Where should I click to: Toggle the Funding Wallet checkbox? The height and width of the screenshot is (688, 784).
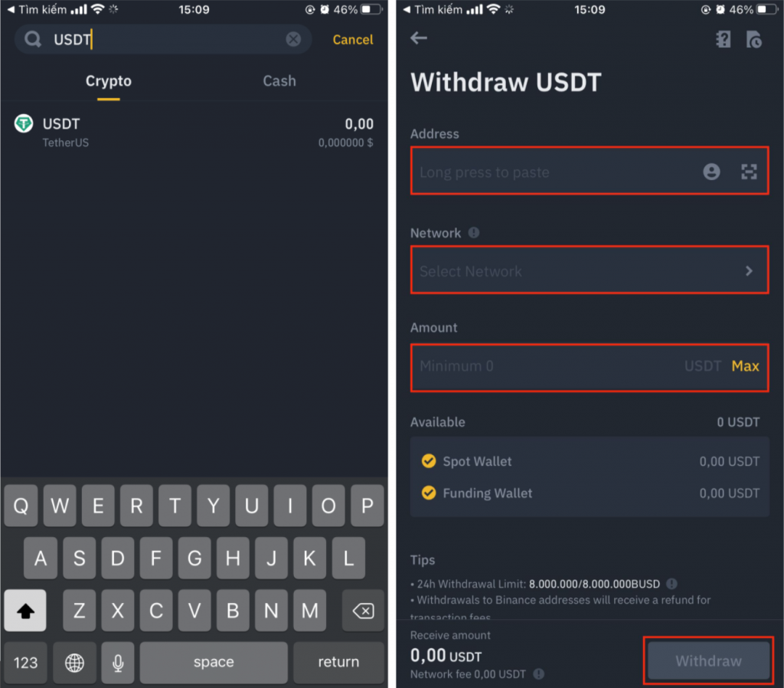(x=429, y=493)
